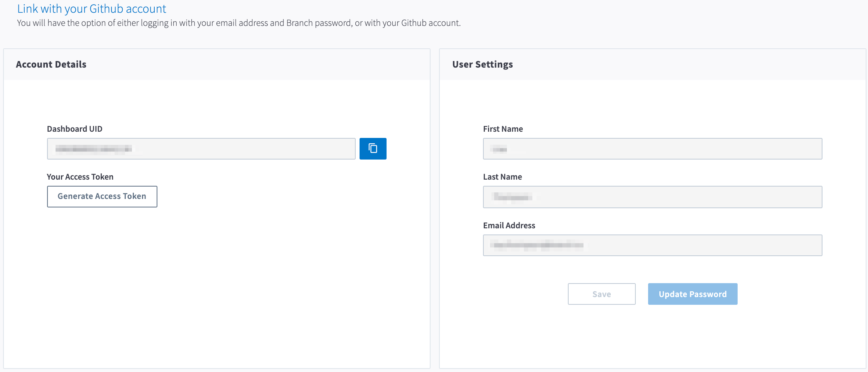Select the Email Address field

pyautogui.click(x=652, y=245)
